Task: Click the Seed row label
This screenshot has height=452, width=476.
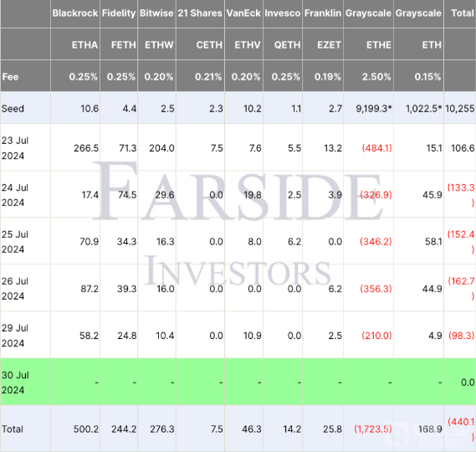Action: [x=13, y=109]
